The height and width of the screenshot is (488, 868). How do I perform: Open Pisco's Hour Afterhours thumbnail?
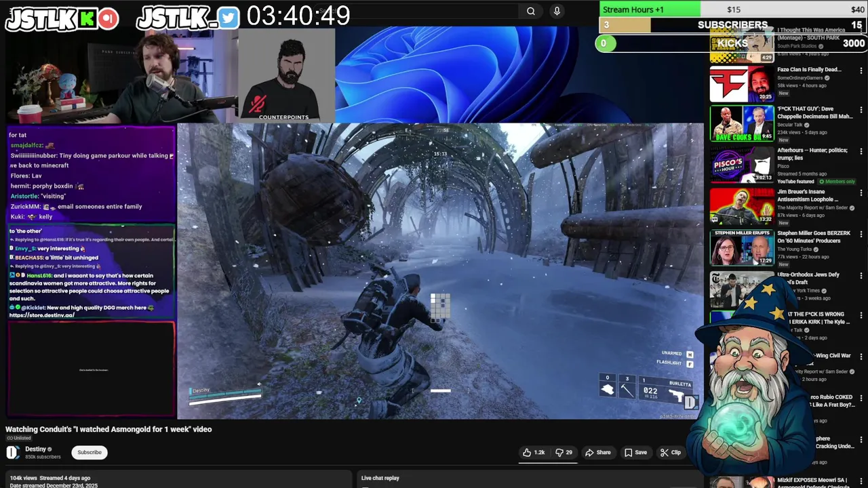(x=742, y=165)
